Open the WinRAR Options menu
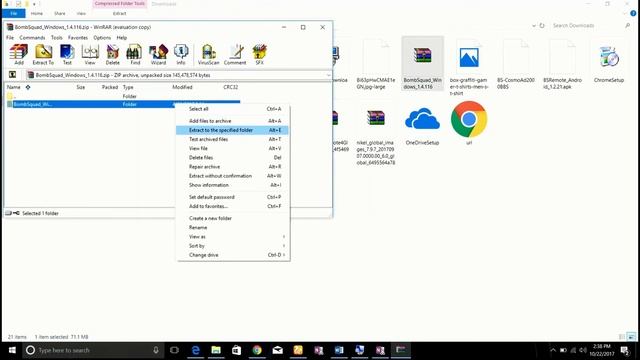The height and width of the screenshot is (360, 640). (x=102, y=38)
